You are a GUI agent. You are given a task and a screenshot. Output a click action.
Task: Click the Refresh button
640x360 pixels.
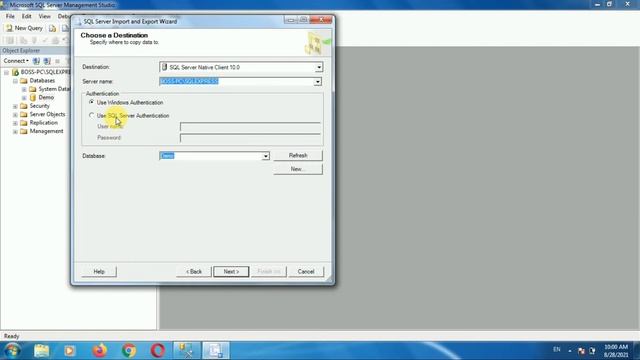pyautogui.click(x=298, y=156)
